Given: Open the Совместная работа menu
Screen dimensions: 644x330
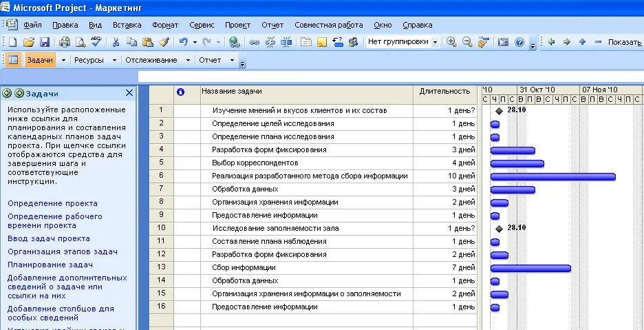Looking at the screenshot, I should (329, 25).
